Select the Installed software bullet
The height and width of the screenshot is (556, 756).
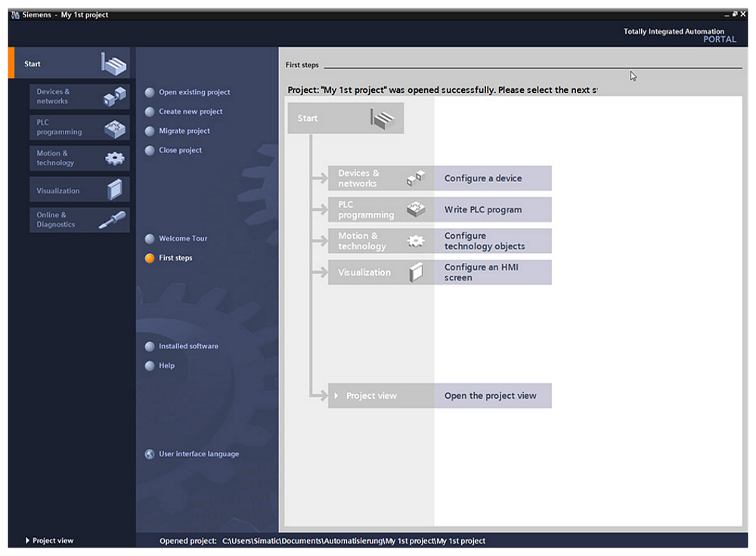point(150,346)
